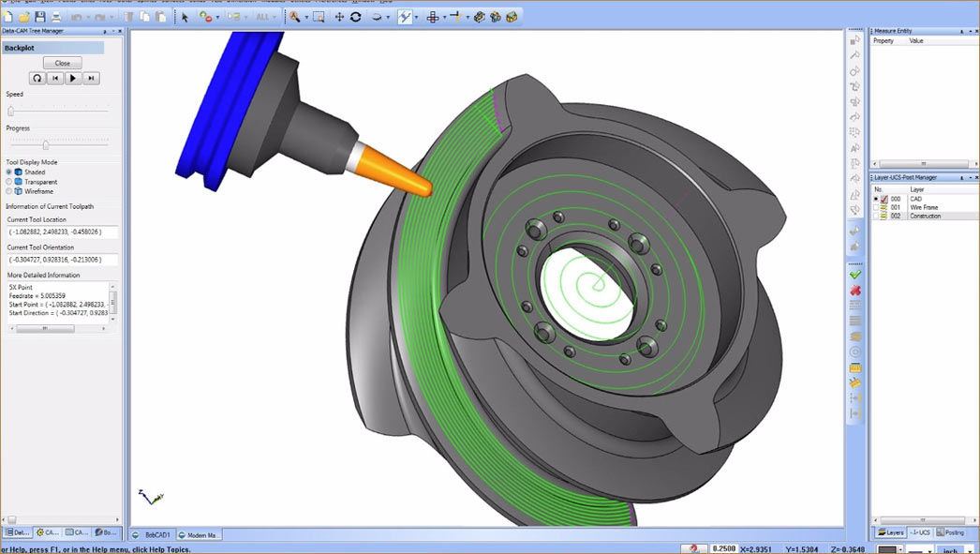Select the Pan tool with four arrows
980x554 pixels.
(339, 17)
